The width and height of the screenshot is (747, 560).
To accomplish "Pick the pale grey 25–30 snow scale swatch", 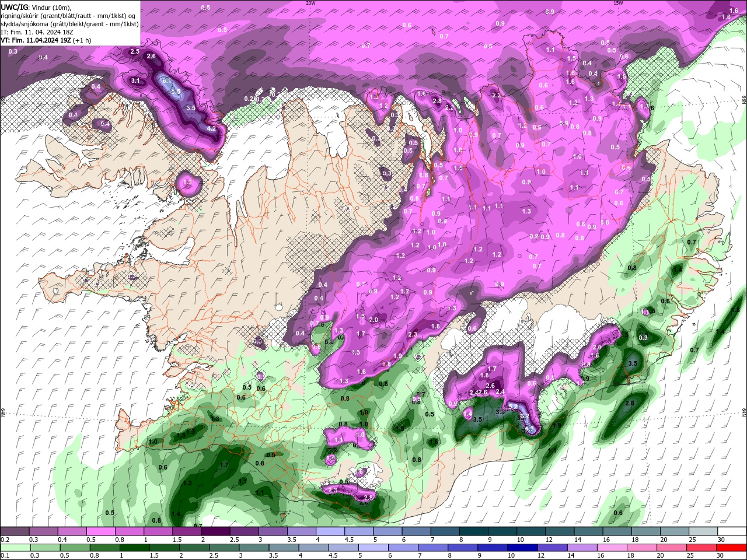I will click(703, 531).
